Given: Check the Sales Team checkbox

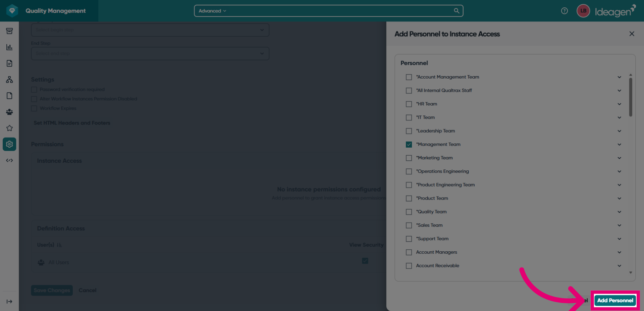Looking at the screenshot, I should click(x=409, y=225).
